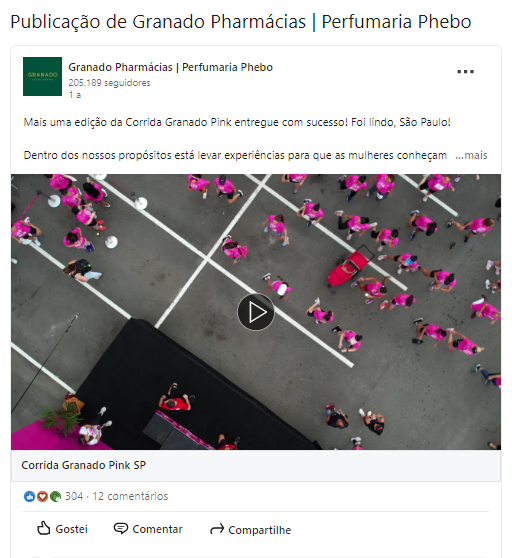Click the Gostei button label
Screen dimensions: 512x558
(72, 529)
